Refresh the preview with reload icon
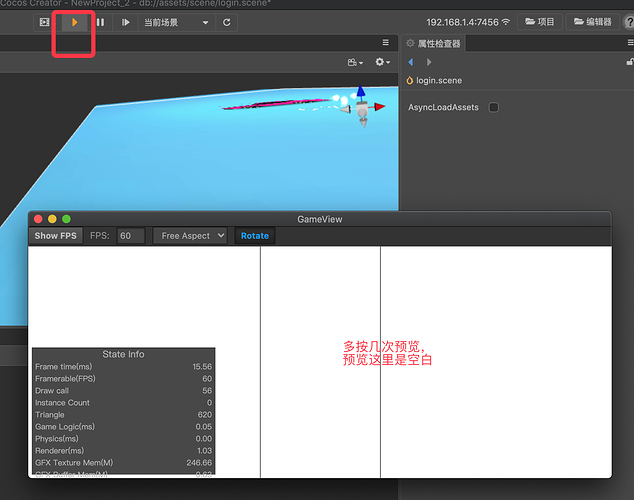This screenshot has height=500, width=634. (227, 22)
